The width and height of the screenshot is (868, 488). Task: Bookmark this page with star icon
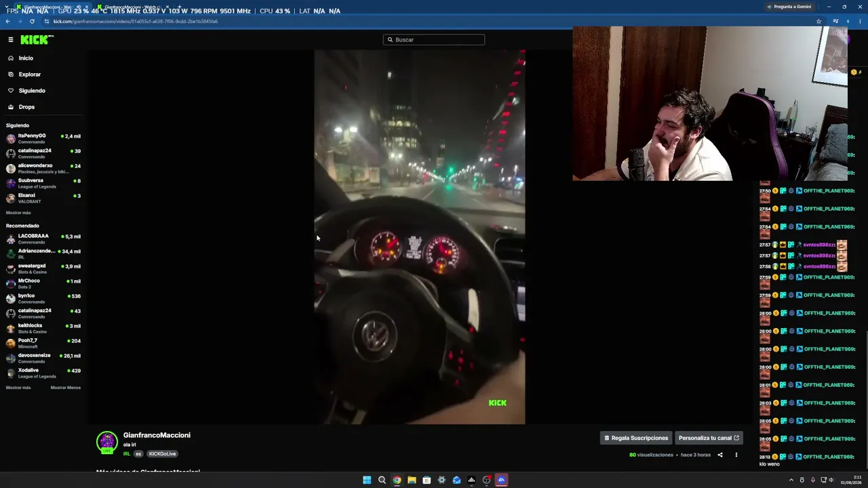(x=819, y=21)
